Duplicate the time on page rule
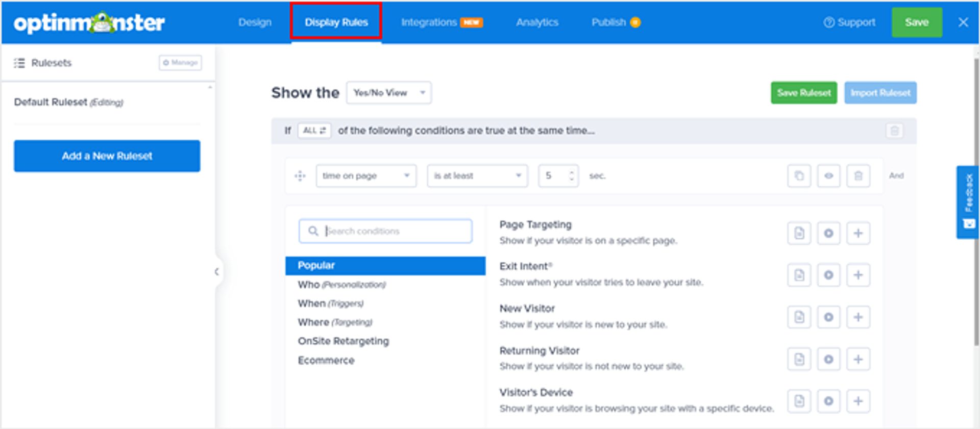Screen dimensions: 980x429 coord(799,176)
